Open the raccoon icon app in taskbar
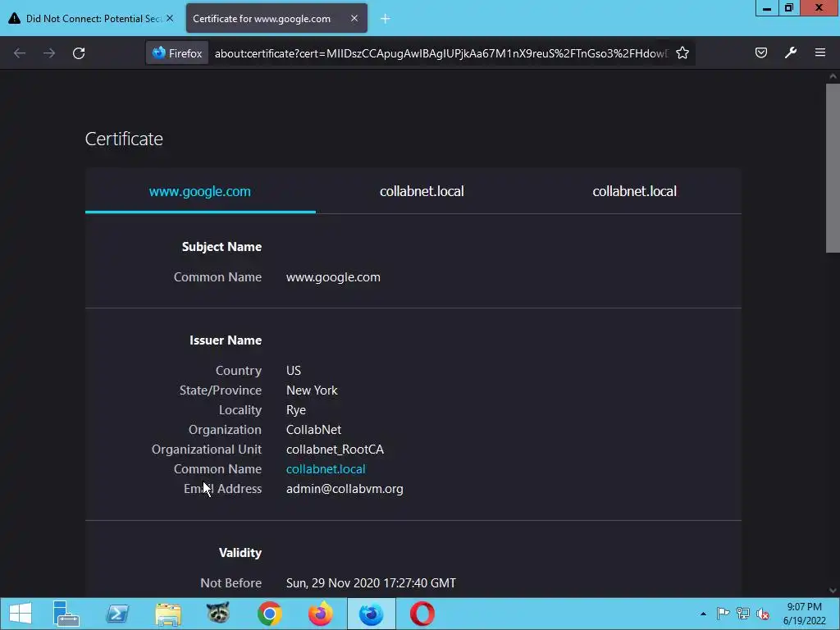840x630 pixels. click(x=218, y=614)
